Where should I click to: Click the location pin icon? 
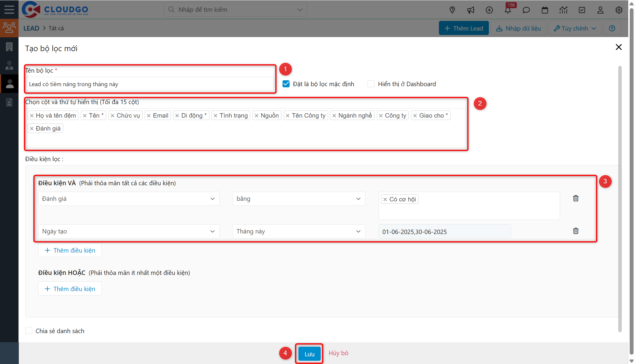(452, 10)
